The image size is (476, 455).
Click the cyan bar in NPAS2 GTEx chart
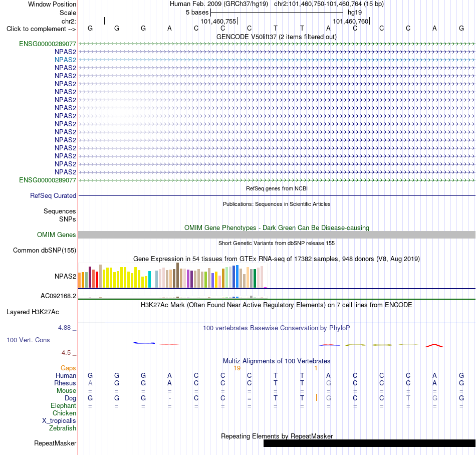point(149,280)
